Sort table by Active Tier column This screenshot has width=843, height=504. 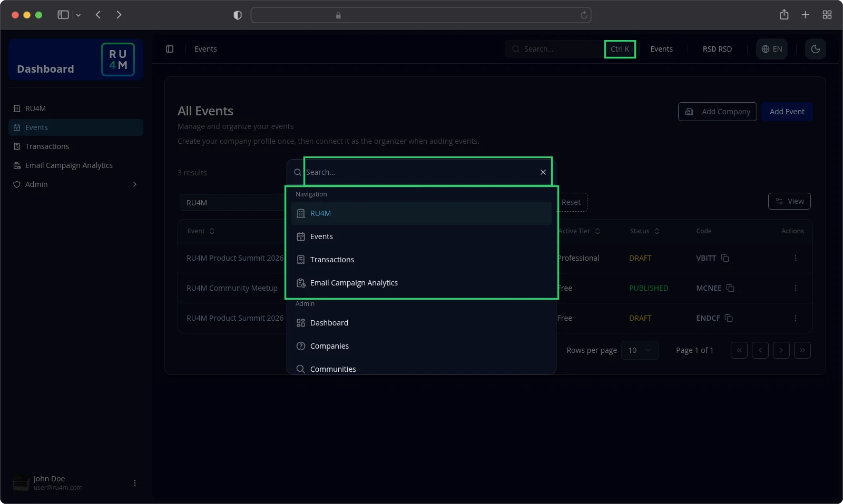pos(579,231)
